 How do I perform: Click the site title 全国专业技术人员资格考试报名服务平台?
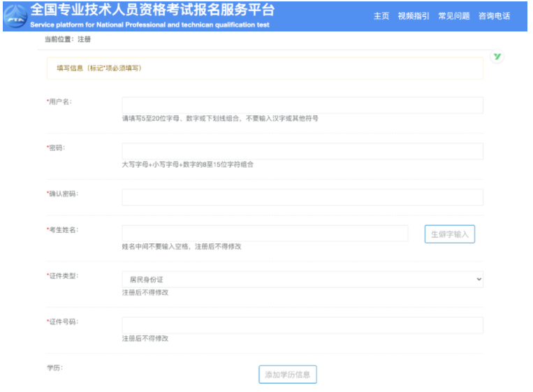point(152,10)
